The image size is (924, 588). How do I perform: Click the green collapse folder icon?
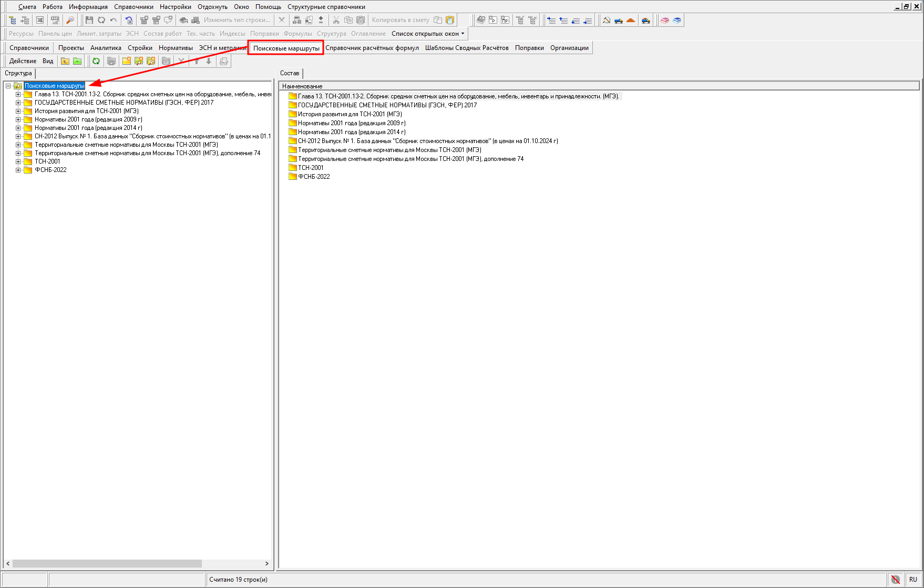click(77, 61)
